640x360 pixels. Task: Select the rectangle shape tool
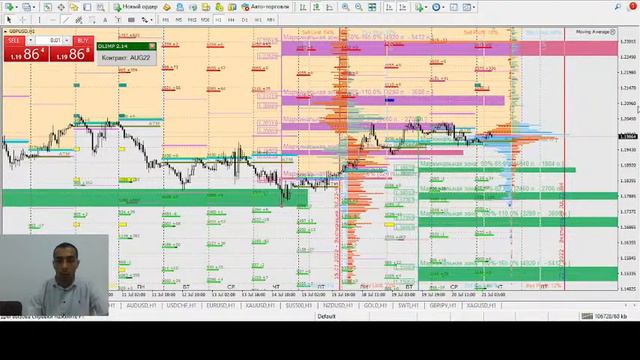pyautogui.click(x=131, y=20)
